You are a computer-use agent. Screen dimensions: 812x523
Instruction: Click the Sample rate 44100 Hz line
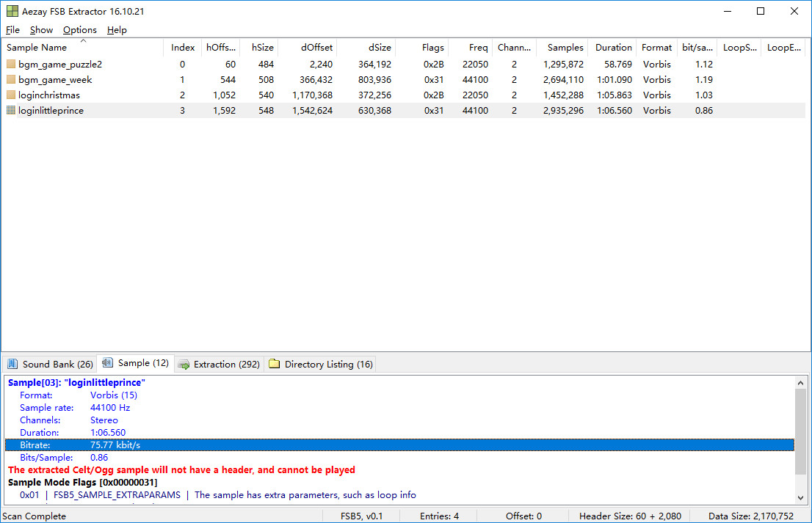coord(75,408)
